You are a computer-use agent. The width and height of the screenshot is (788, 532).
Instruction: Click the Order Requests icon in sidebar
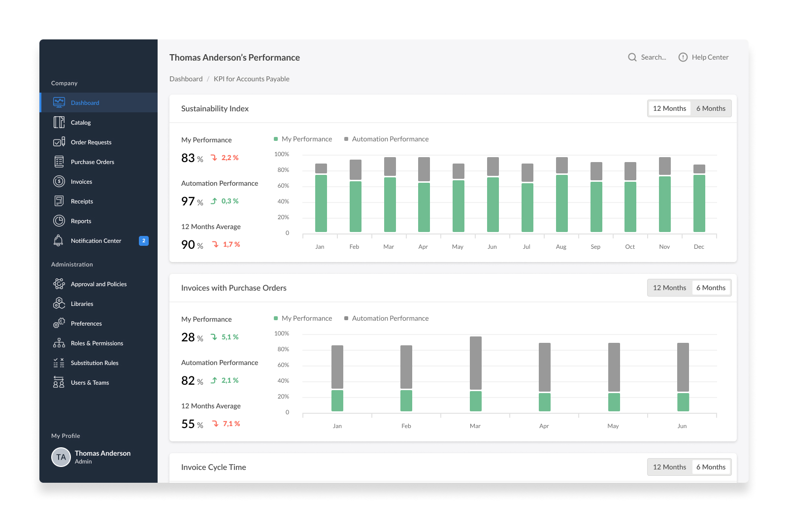[x=59, y=142]
